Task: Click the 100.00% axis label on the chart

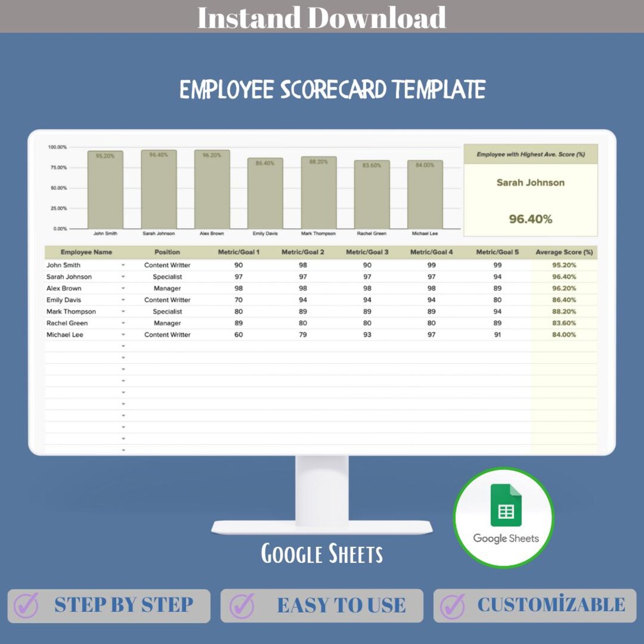Action: 58,147
